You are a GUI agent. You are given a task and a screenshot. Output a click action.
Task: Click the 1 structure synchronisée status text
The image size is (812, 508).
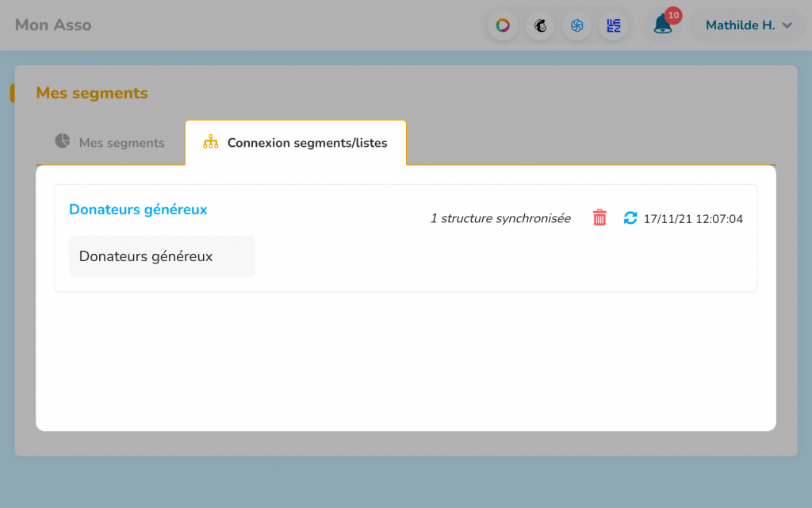pos(500,218)
